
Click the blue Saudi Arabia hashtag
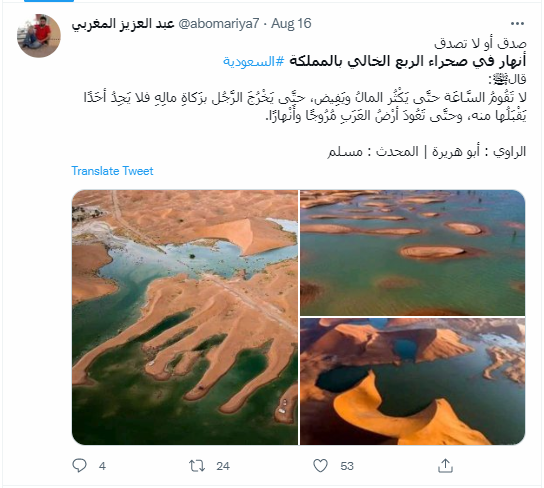(x=254, y=62)
